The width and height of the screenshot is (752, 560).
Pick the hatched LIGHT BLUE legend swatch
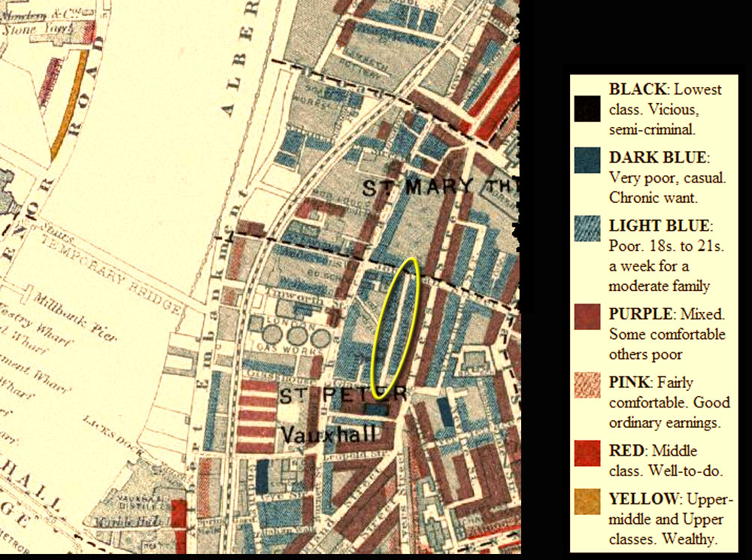pyautogui.click(x=587, y=229)
